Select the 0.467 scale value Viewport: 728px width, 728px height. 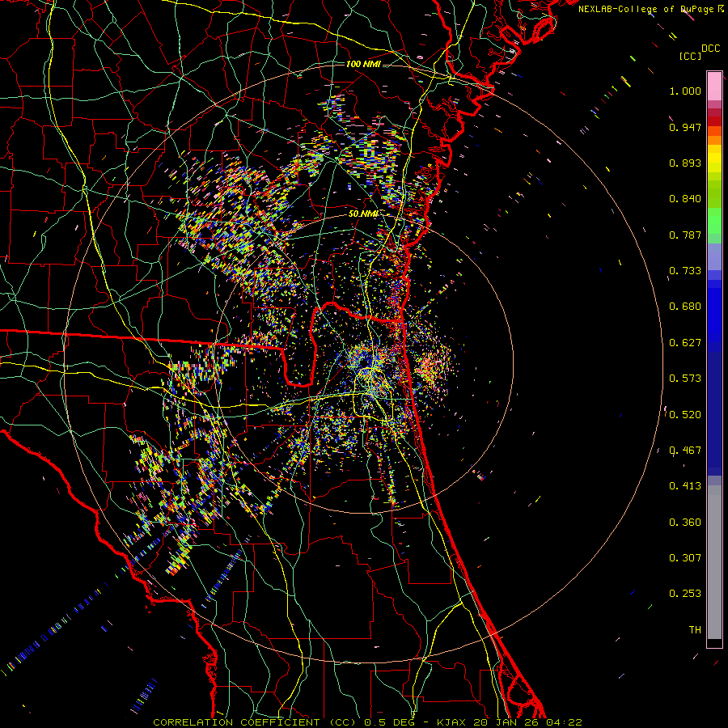[685, 451]
